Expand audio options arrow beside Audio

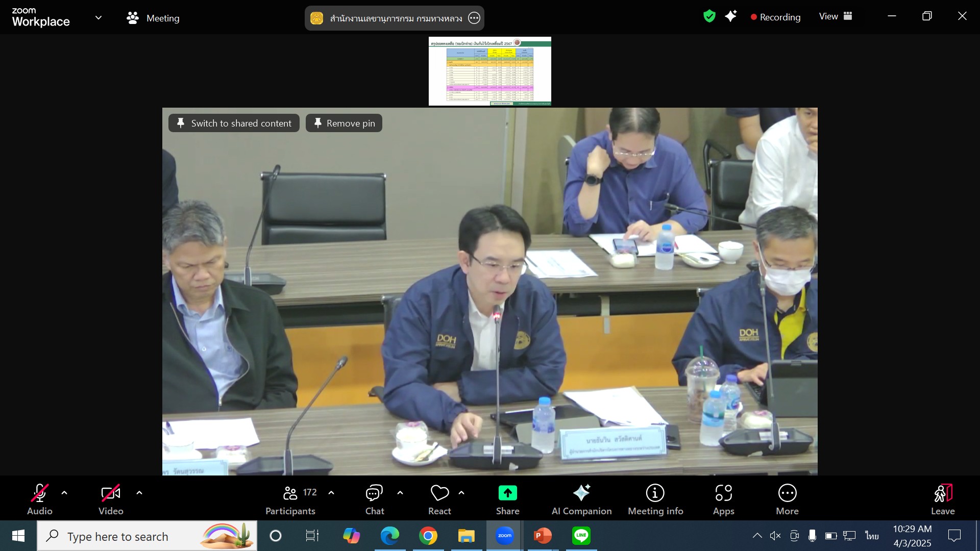(64, 493)
